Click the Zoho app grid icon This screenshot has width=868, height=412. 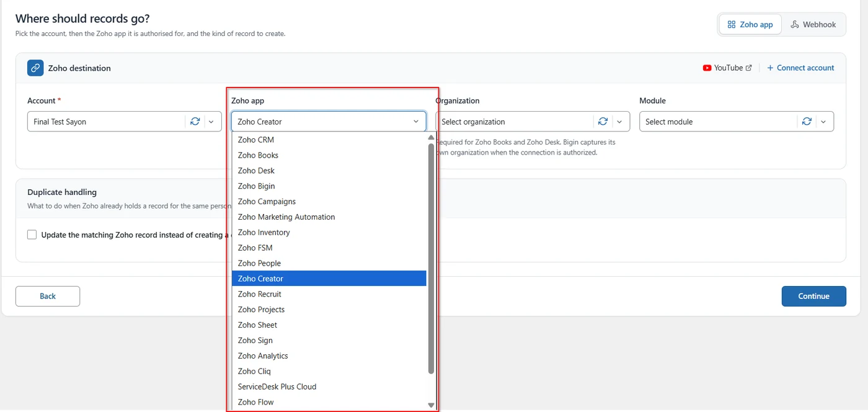point(731,24)
